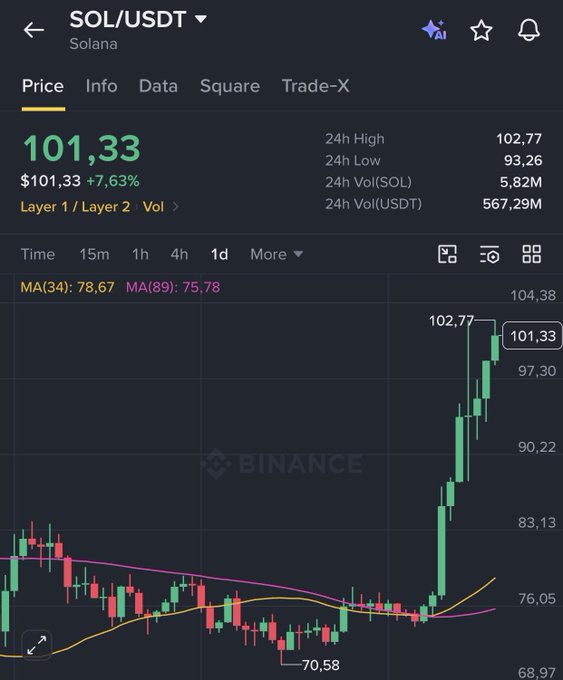This screenshot has height=680, width=563.
Task: Open the AI sparkle assistant icon
Action: tap(434, 30)
